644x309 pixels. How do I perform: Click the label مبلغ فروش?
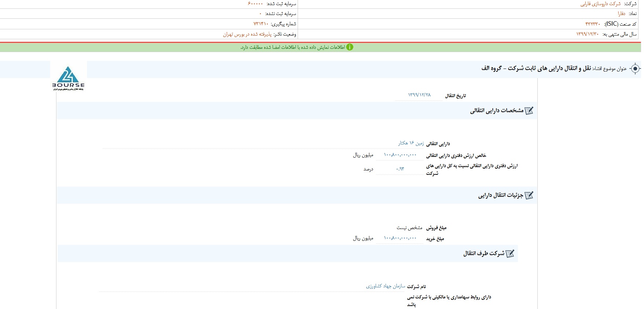pyautogui.click(x=436, y=228)
